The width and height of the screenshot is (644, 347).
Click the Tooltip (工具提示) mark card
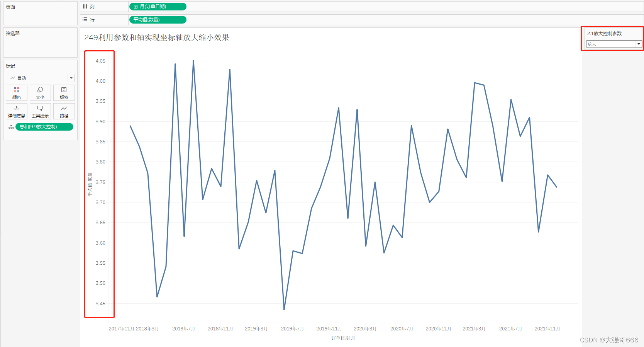(40, 111)
